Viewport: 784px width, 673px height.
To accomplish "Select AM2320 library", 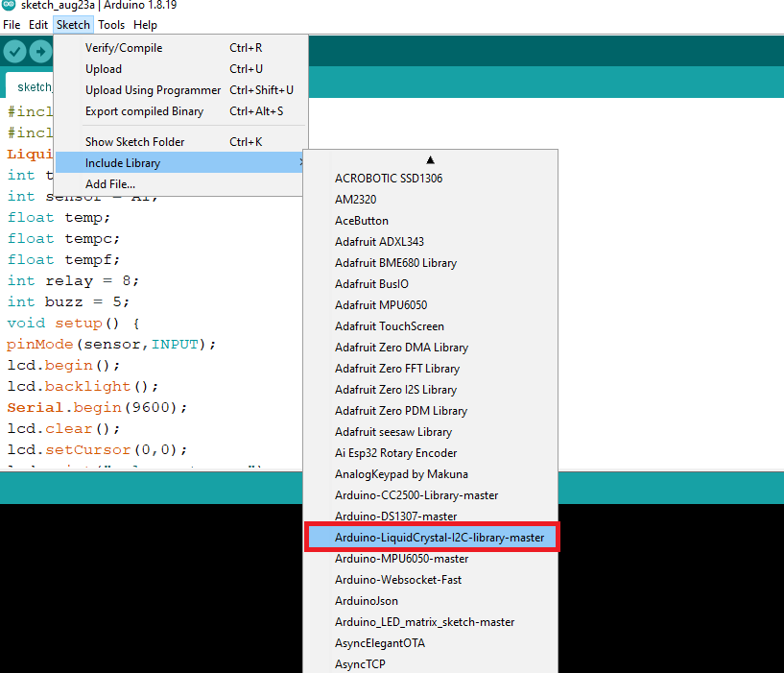I will [x=431, y=200].
